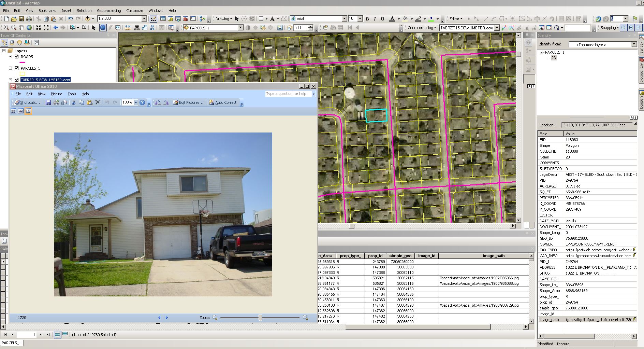This screenshot has width=644, height=349.
Task: Click the Edit Pictures button
Action: point(188,102)
